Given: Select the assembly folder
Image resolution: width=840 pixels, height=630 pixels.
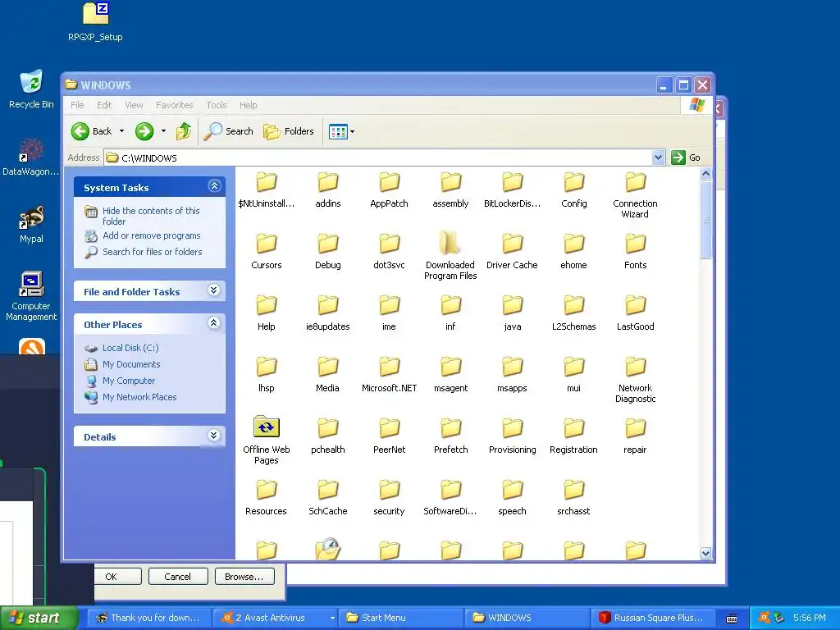Looking at the screenshot, I should click(450, 190).
